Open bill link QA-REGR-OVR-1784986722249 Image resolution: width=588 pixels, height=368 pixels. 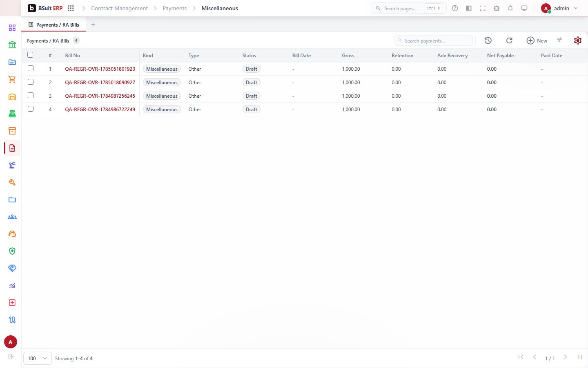[100, 110]
